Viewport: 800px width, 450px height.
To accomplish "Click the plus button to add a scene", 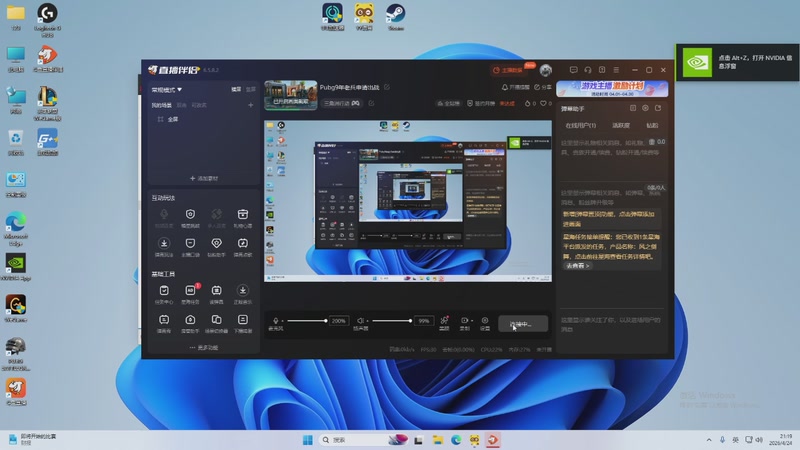I will tap(251, 105).
